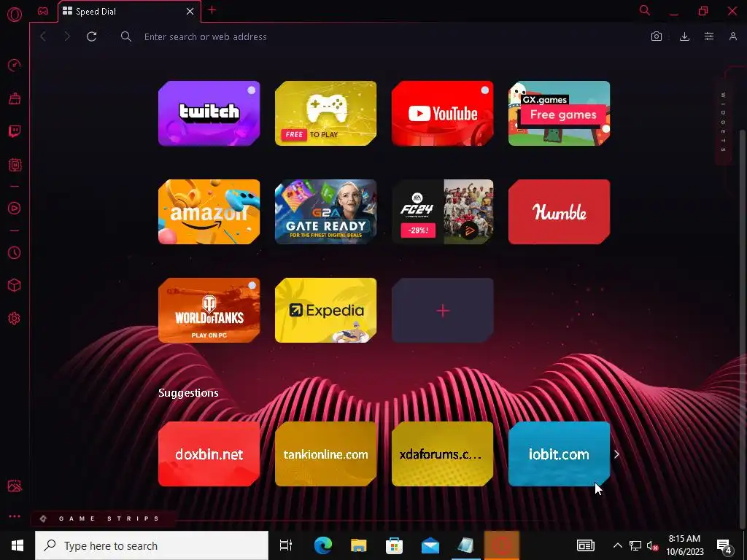Add a new speed dial site tile
Image resolution: width=747 pixels, height=560 pixels.
(x=443, y=311)
